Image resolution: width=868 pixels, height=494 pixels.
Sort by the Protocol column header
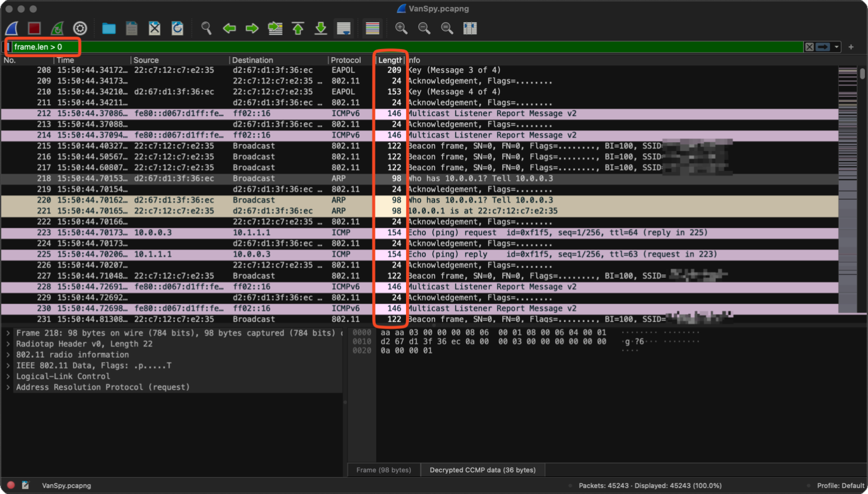point(351,60)
